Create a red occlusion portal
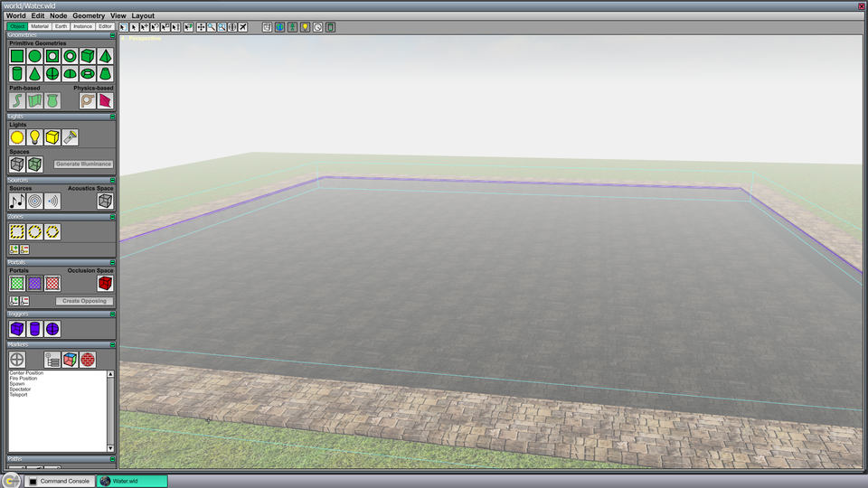Viewport: 868px width, 488px height. click(52, 283)
